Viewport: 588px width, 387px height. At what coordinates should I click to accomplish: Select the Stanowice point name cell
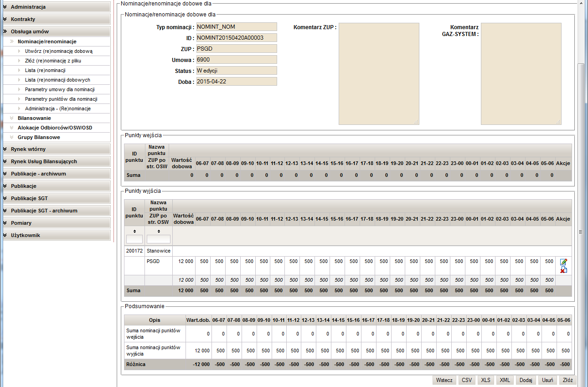(x=159, y=251)
